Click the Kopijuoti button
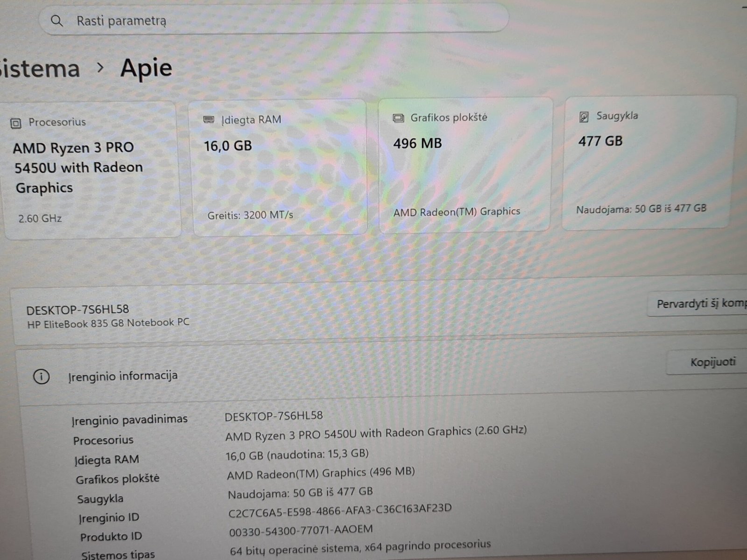This screenshot has width=747, height=560. pyautogui.click(x=707, y=362)
